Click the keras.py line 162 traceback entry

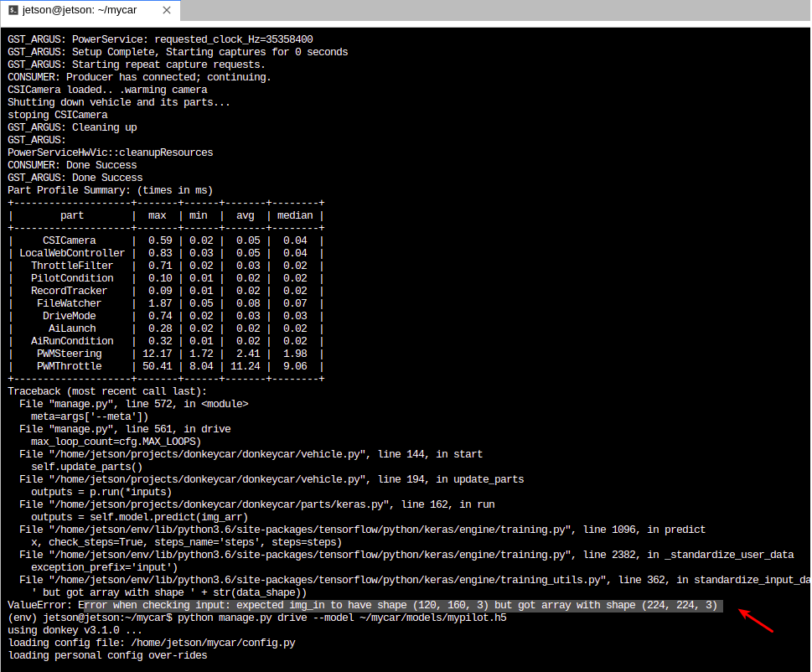[x=257, y=504]
